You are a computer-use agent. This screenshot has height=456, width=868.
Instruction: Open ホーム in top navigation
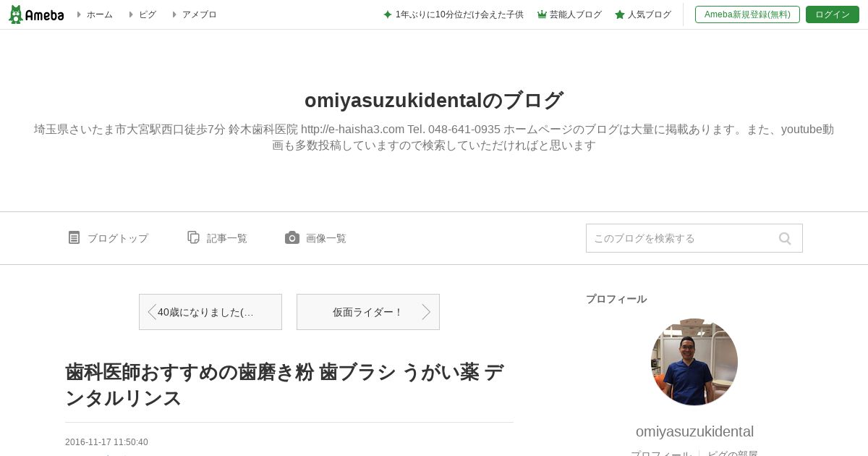click(100, 14)
